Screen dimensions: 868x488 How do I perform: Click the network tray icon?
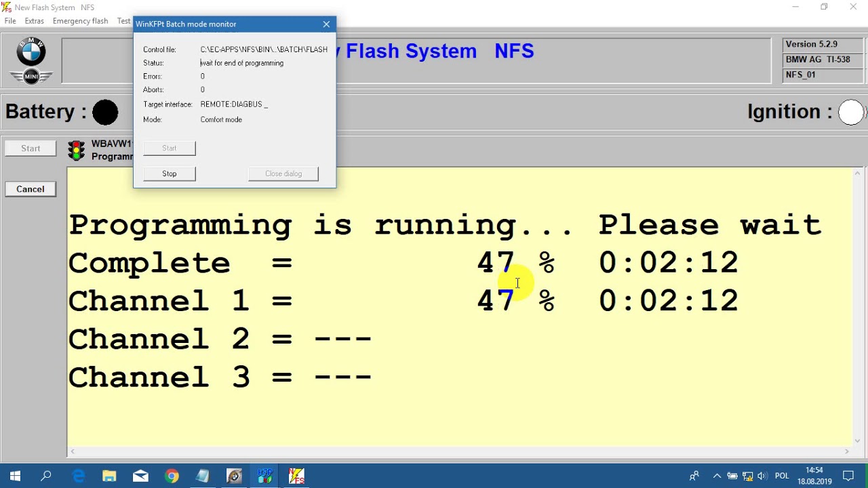coord(748,476)
